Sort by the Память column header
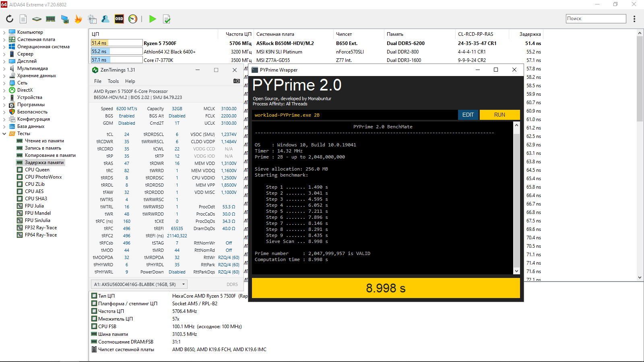 419,34
